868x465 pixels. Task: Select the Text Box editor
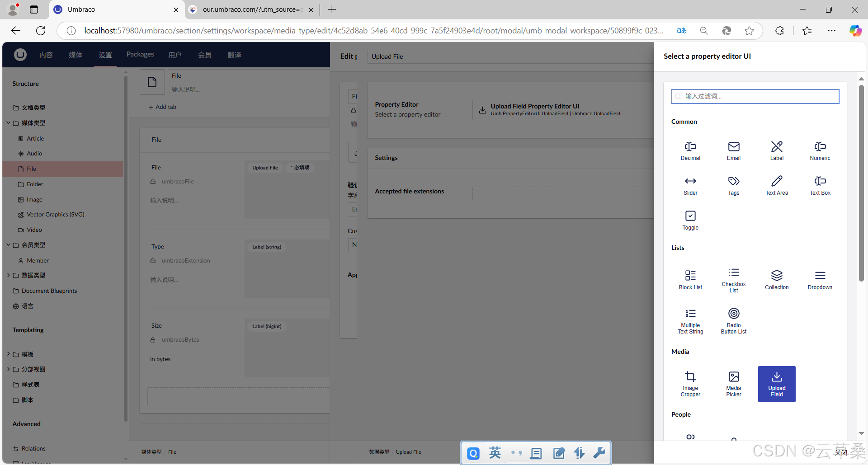click(x=820, y=186)
